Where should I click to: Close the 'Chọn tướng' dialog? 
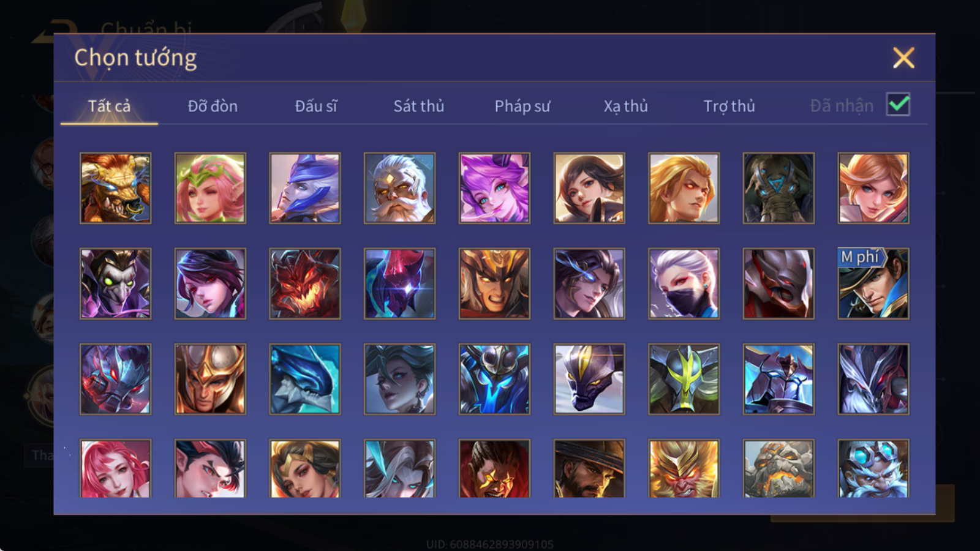tap(903, 58)
